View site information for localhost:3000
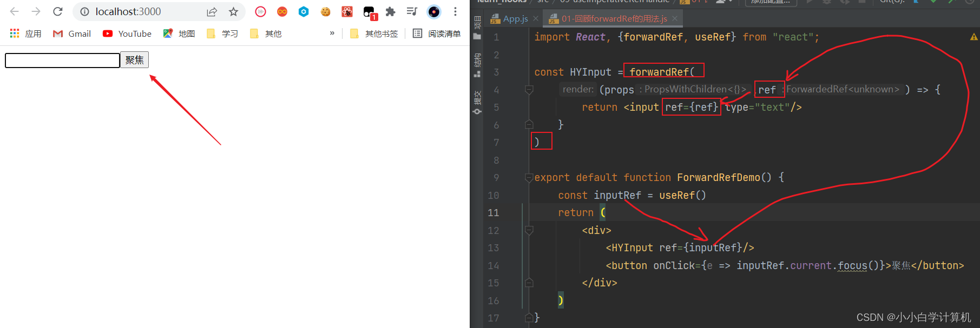980x328 pixels. [x=84, y=11]
